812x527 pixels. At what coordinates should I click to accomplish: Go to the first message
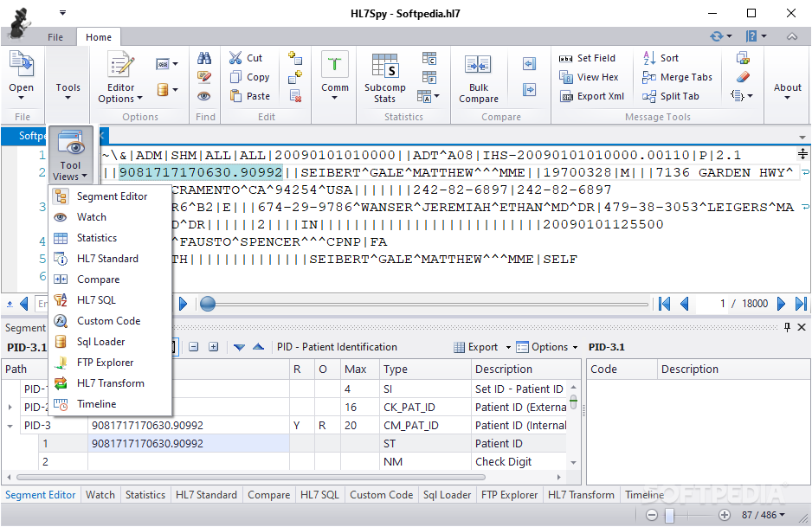(665, 304)
